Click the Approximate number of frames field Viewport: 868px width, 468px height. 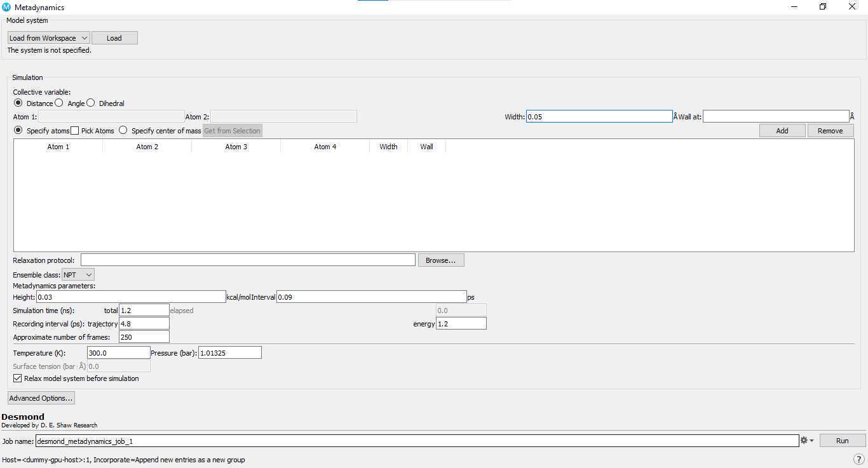(144, 337)
